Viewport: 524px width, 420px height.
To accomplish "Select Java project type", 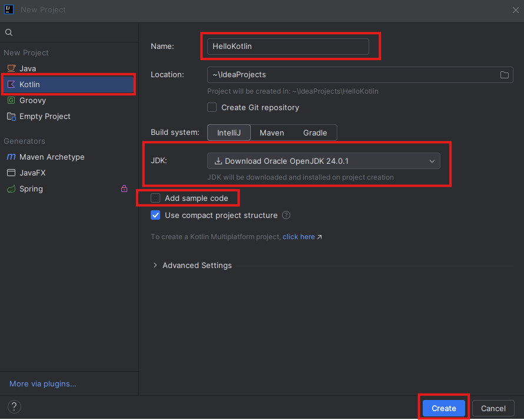I will point(69,68).
